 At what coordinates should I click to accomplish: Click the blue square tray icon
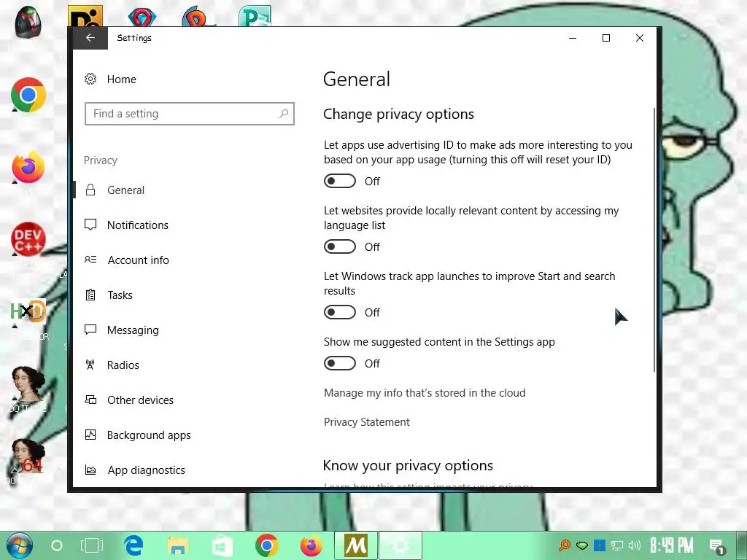click(600, 545)
